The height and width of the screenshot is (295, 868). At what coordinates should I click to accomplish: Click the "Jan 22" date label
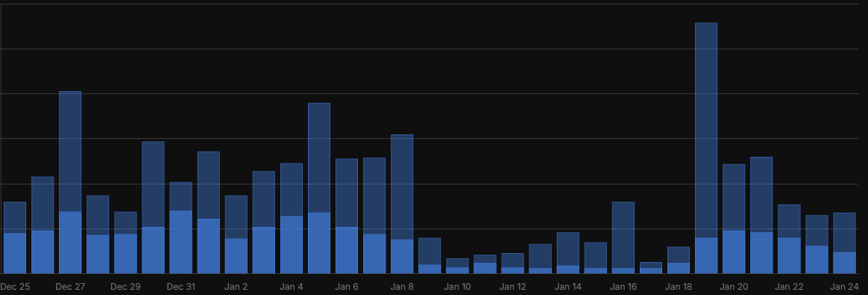tap(789, 287)
